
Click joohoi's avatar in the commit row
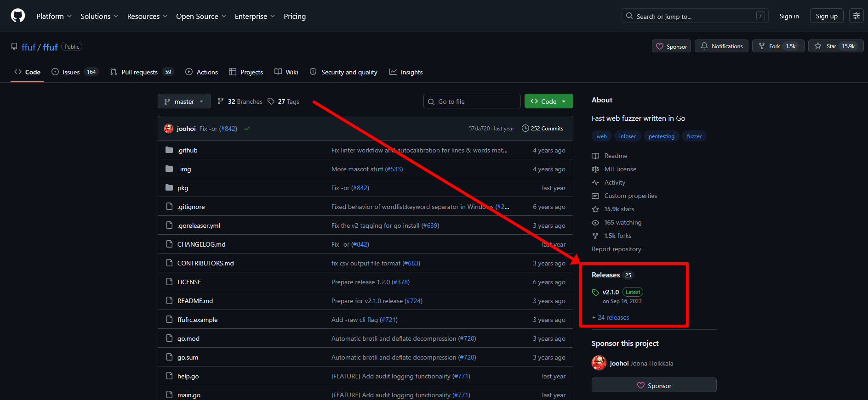pyautogui.click(x=169, y=129)
